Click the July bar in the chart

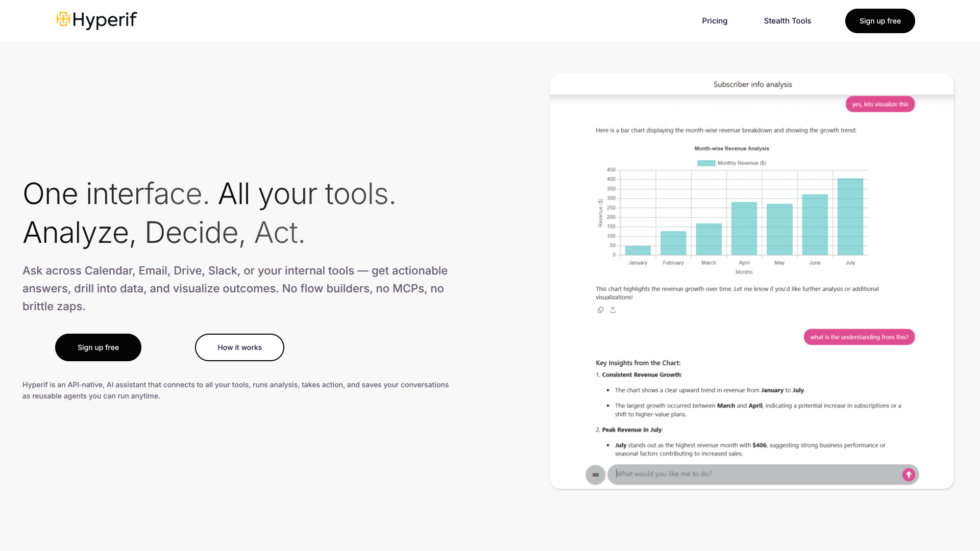[x=850, y=217]
